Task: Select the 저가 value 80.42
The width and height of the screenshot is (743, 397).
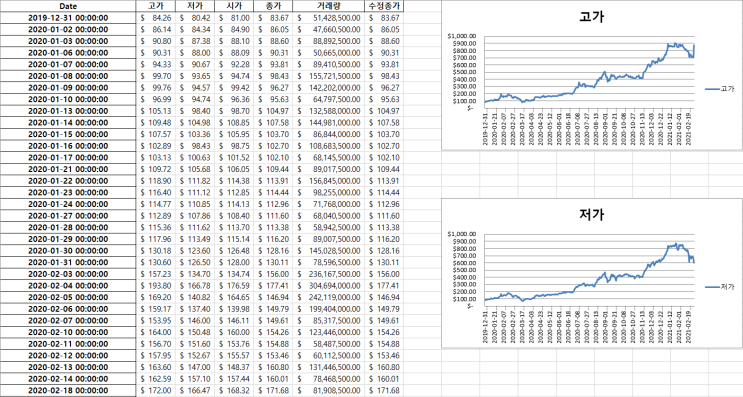Action: [x=195, y=18]
